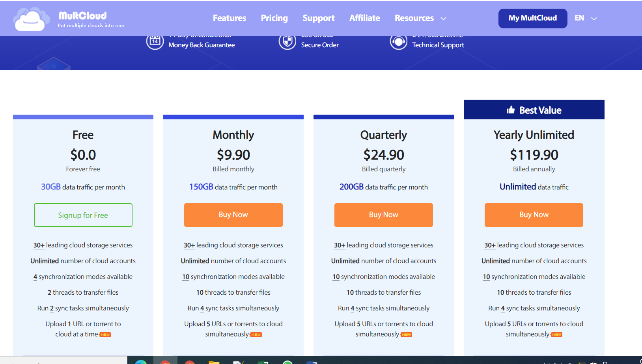Open the Affiliate page
This screenshot has width=642, height=364.
pos(365,18)
